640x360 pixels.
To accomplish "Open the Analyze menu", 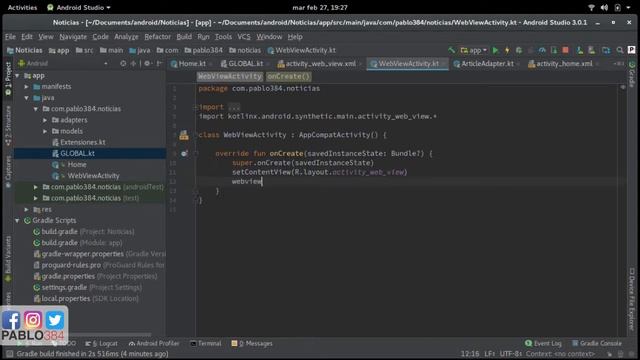I will tap(126, 37).
